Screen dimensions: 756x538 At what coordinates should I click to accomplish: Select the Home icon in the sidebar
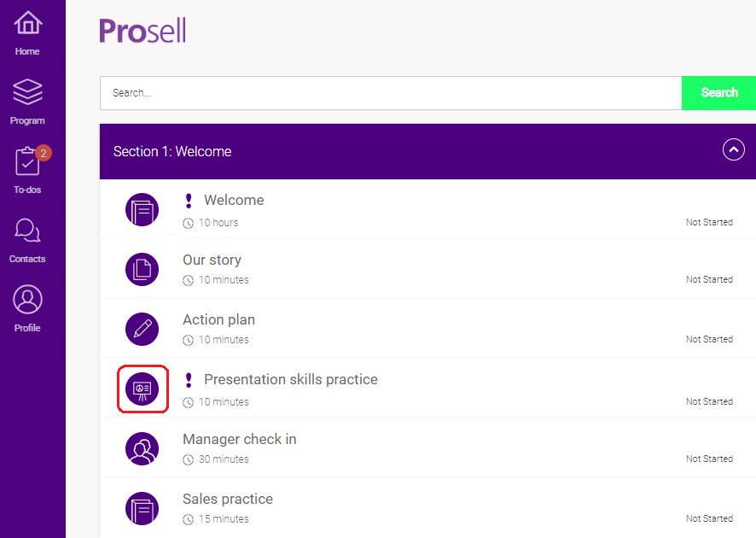point(27,24)
